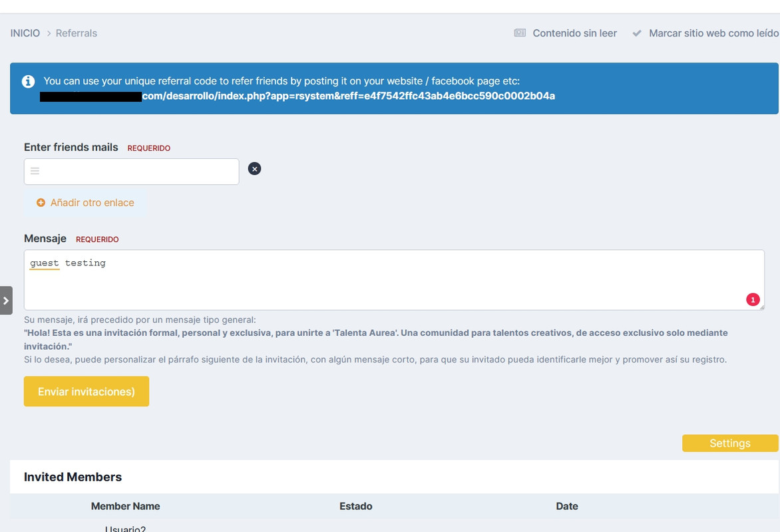Click the info icon in blue banner
The image size is (780, 532).
click(29, 82)
